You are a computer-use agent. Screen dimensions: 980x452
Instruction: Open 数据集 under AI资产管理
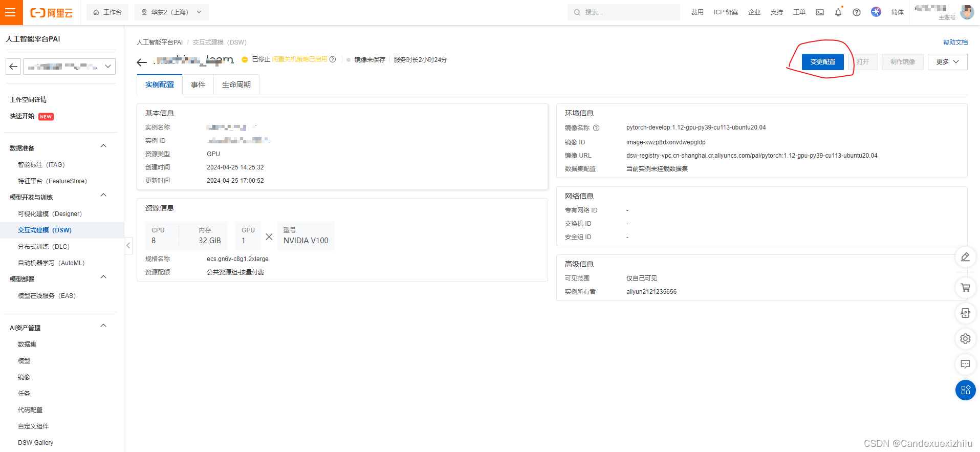point(27,345)
